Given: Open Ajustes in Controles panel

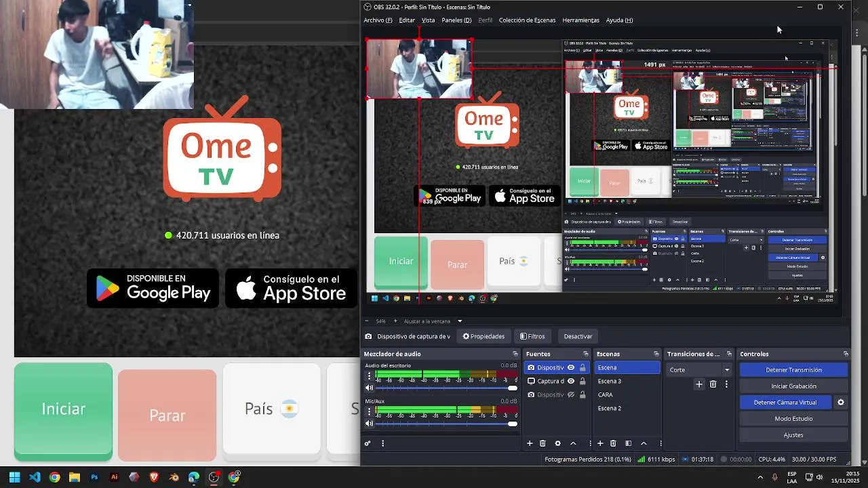Looking at the screenshot, I should [793, 435].
